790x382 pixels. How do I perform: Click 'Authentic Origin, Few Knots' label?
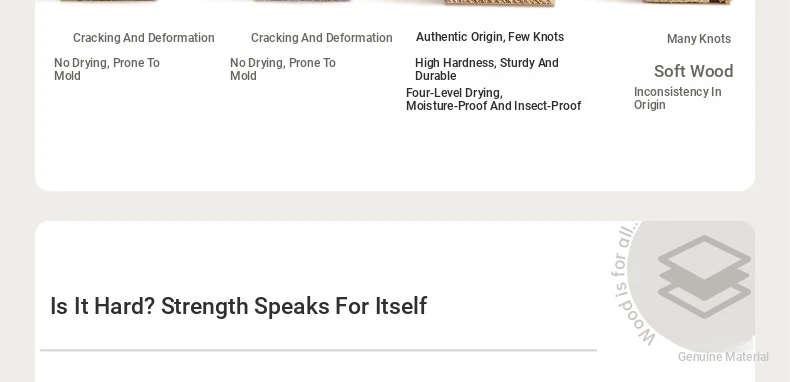[490, 37]
